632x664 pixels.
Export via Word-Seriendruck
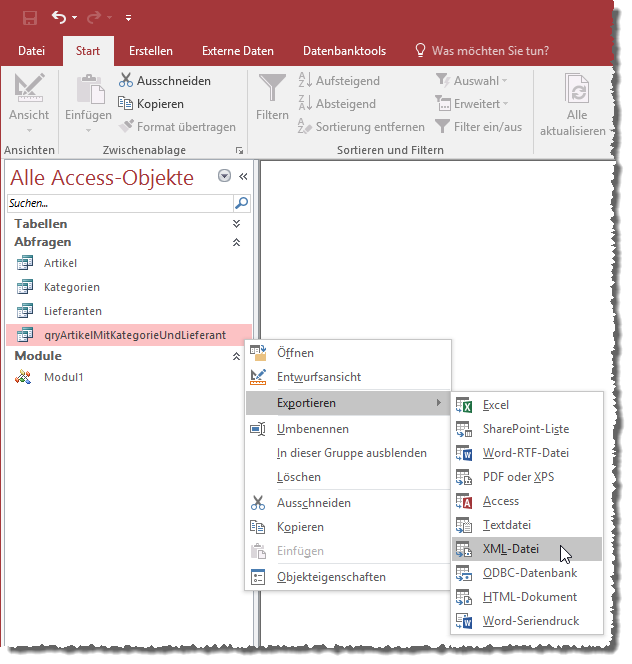coord(527,621)
